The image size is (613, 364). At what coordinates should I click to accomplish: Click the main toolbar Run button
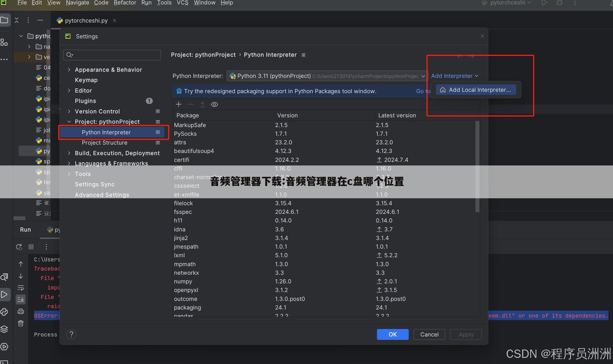coord(544,3)
